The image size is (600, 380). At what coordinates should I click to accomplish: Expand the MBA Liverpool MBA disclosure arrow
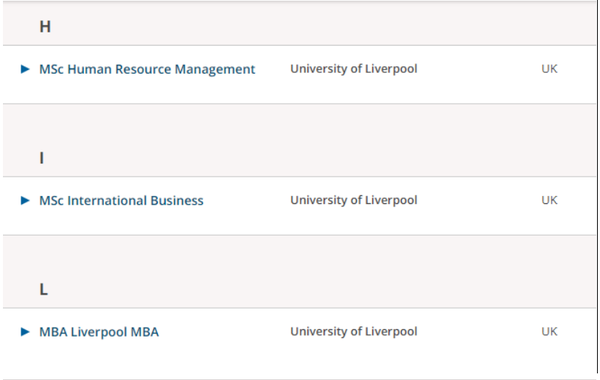(x=25, y=331)
